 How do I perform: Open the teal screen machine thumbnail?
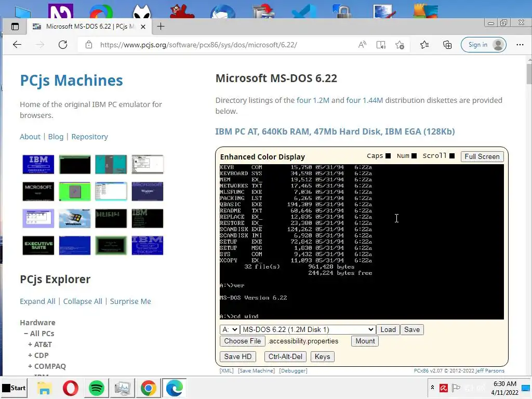pyautogui.click(x=111, y=164)
